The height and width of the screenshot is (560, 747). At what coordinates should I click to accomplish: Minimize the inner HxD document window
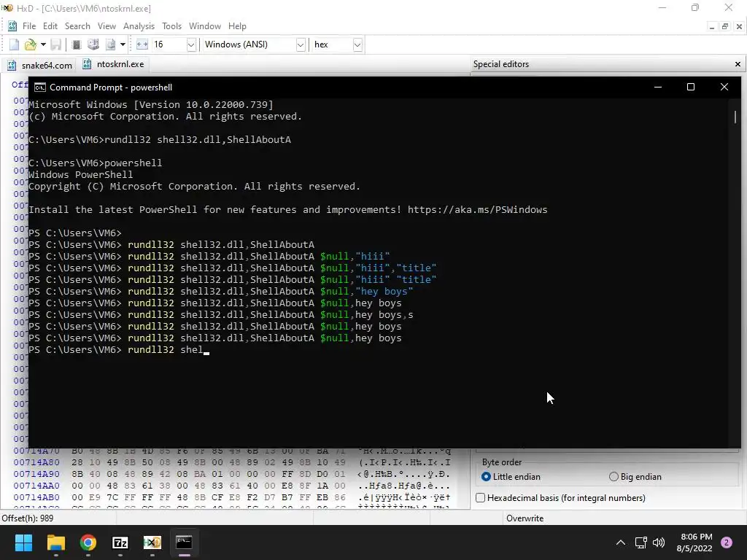point(712,27)
